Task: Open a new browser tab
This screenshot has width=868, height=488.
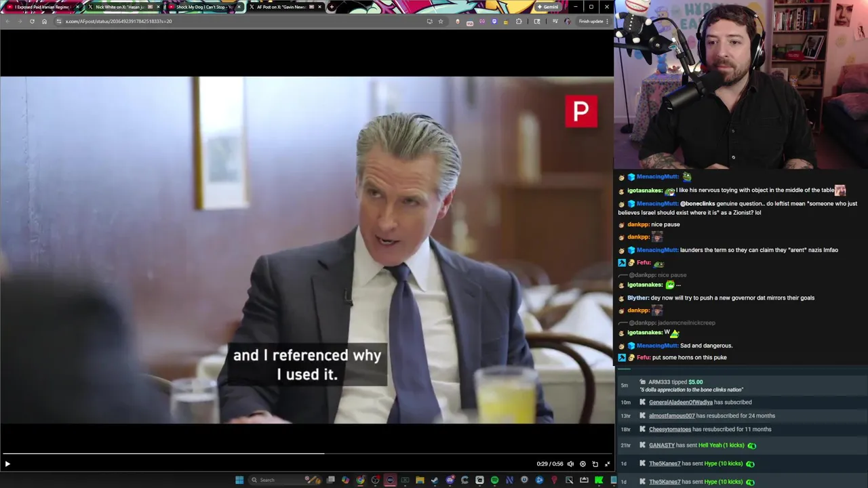Action: coord(332,7)
